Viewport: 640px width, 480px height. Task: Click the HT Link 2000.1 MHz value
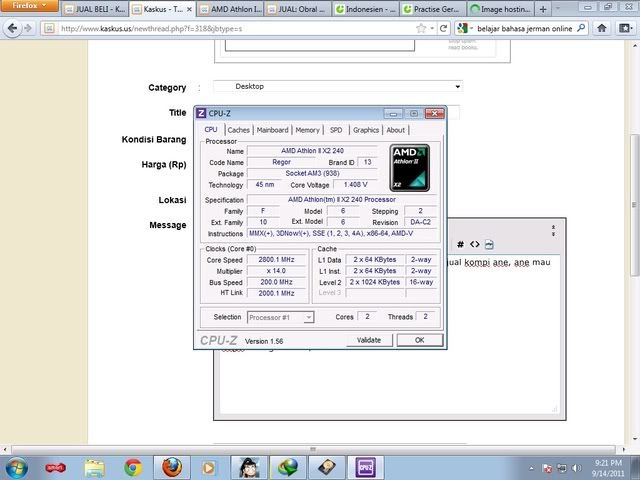click(276, 293)
